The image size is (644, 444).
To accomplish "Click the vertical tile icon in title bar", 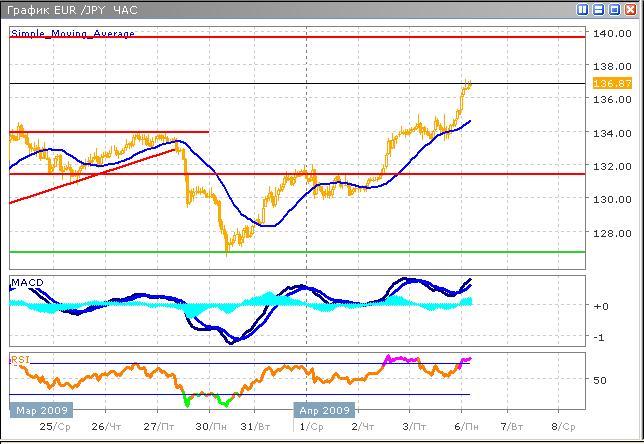I will (584, 9).
